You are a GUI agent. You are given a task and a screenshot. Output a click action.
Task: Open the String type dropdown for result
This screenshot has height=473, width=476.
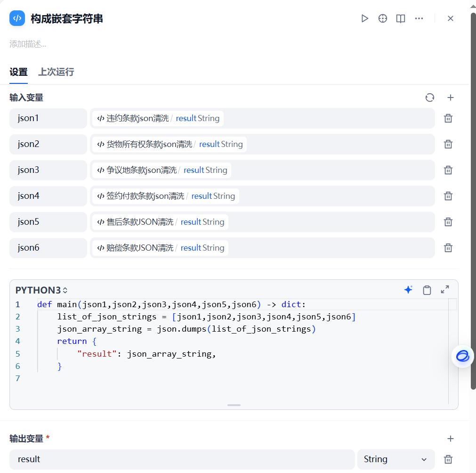(x=395, y=459)
